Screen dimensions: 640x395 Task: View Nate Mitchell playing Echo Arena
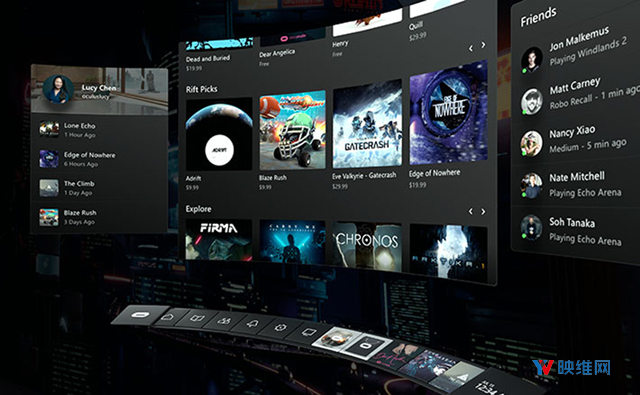point(576,185)
